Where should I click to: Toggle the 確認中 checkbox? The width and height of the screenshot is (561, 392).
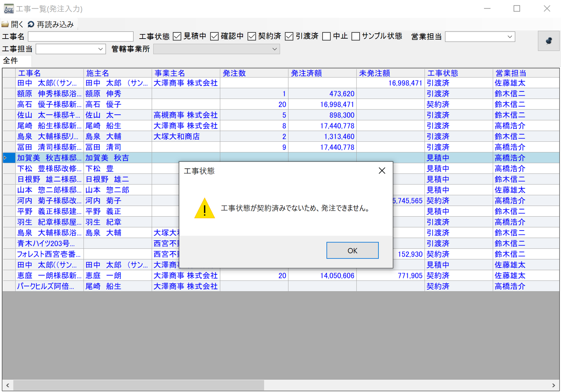pyautogui.click(x=214, y=36)
